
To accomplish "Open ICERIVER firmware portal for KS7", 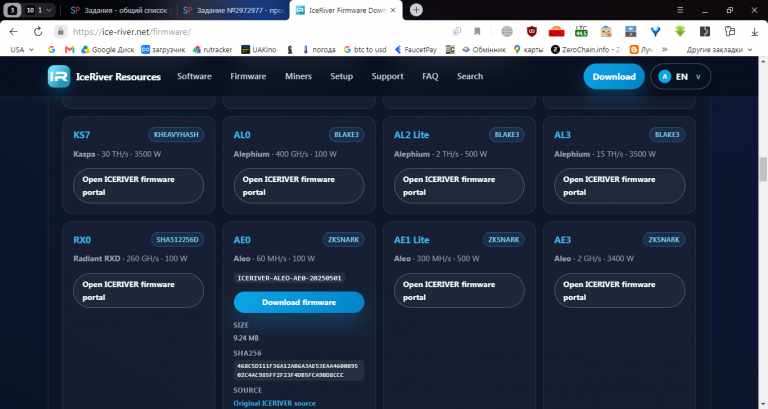I will tap(139, 186).
